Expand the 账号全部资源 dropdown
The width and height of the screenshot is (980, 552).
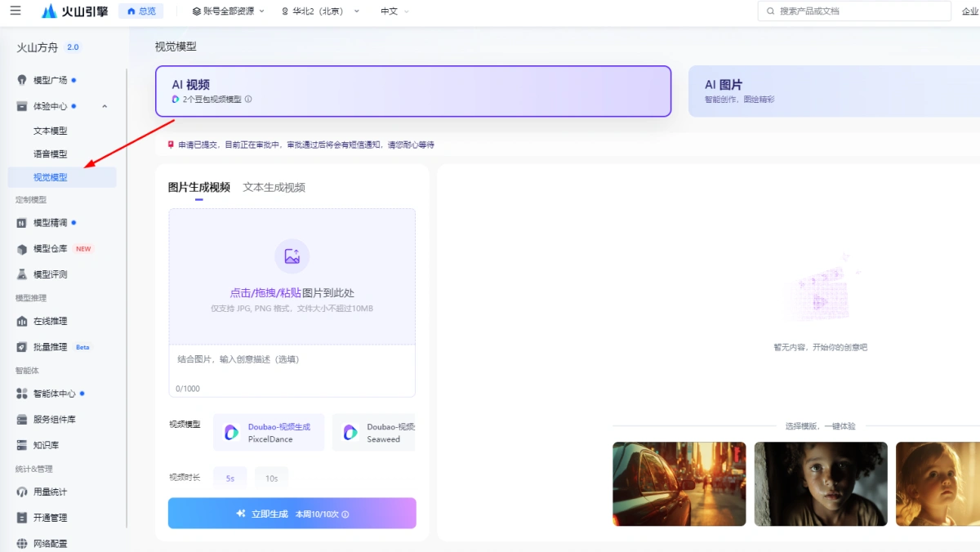[228, 11]
